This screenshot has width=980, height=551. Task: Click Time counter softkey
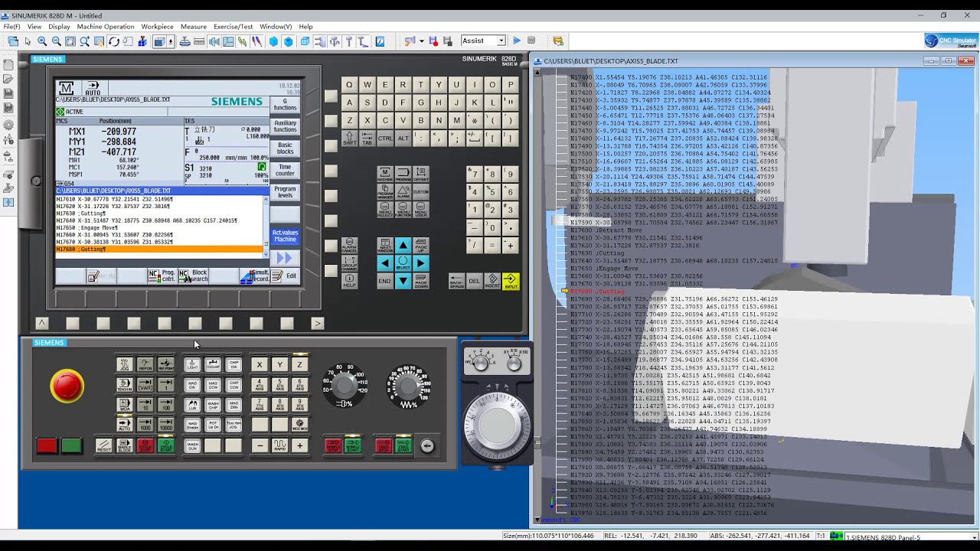[285, 169]
